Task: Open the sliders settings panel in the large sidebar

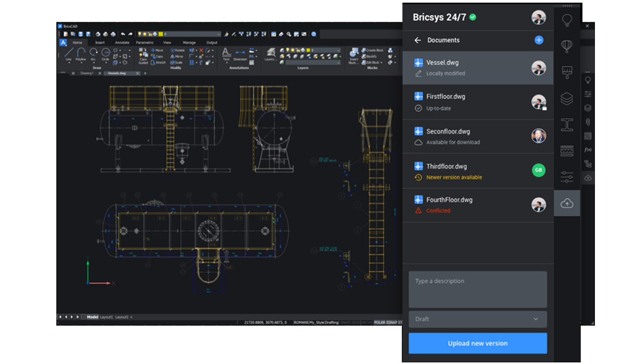Action: (567, 177)
